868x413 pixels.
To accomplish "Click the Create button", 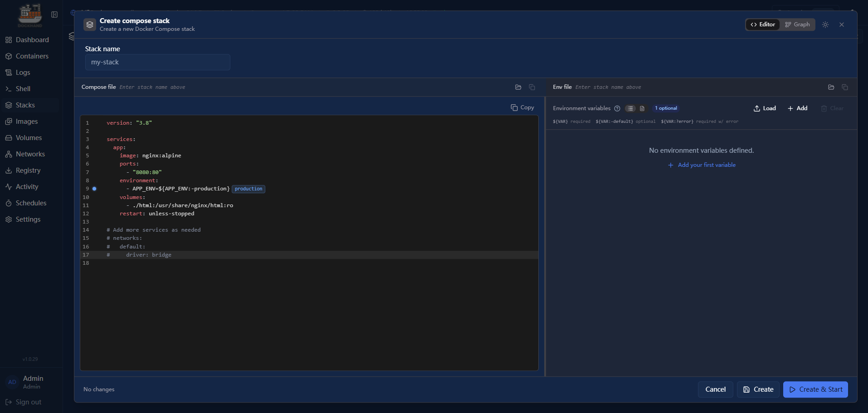I will click(758, 389).
